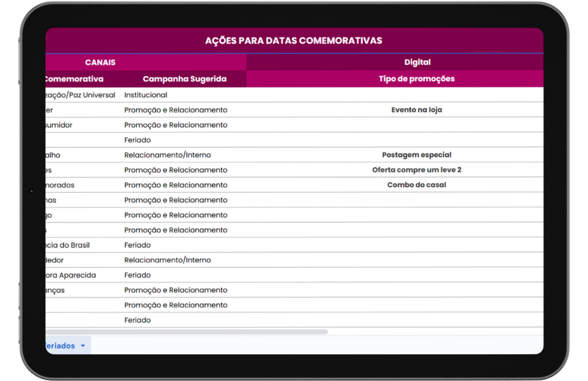Viewport: 588px width, 381px height.
Task: Select the Aparecida date cell
Action: [x=71, y=275]
